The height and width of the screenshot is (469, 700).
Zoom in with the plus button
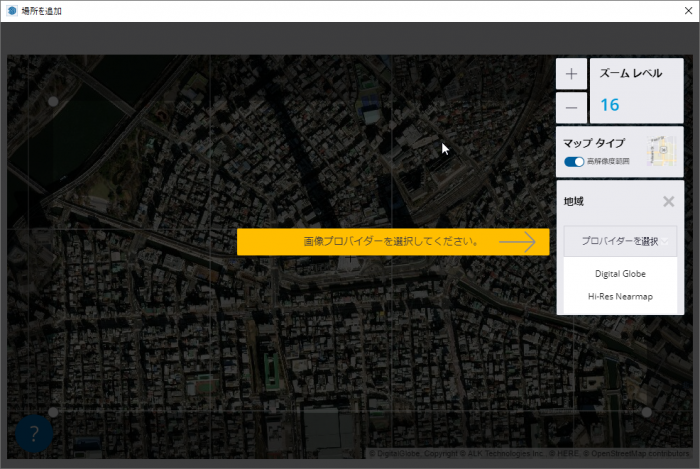click(x=570, y=74)
